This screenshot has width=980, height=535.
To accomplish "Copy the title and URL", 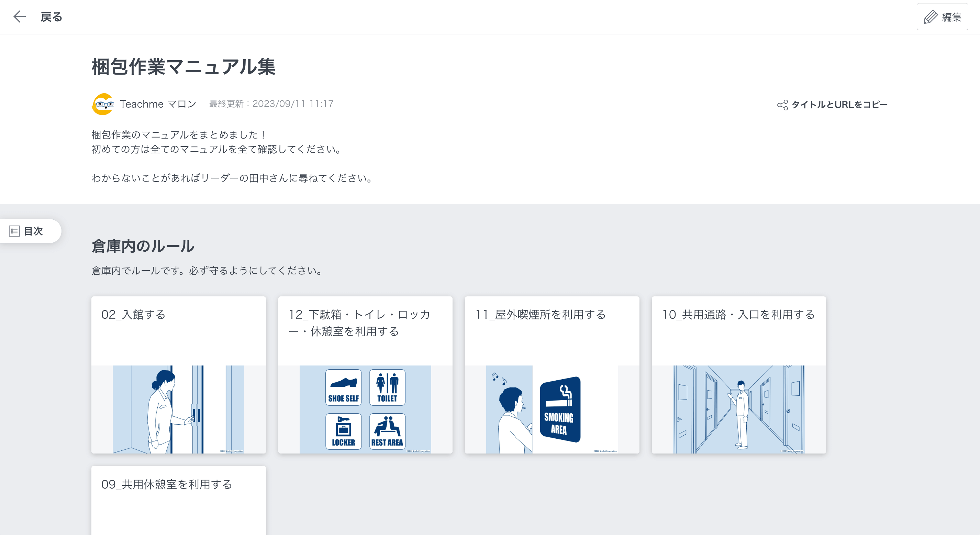I will pos(838,105).
